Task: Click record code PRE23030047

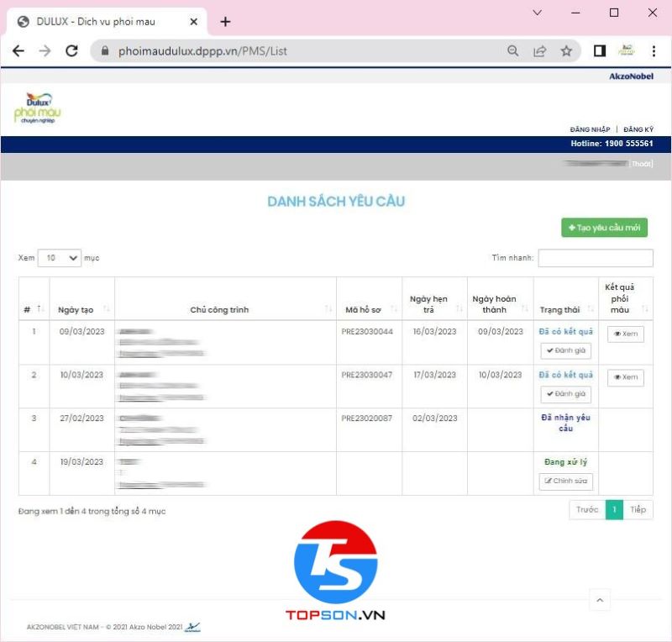Action: coord(367,375)
